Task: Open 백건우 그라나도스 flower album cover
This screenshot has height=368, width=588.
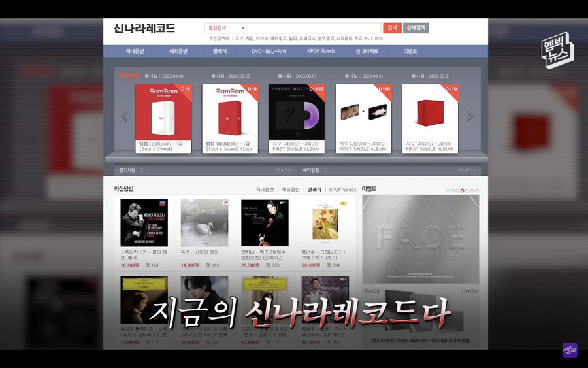Action: pyautogui.click(x=325, y=222)
